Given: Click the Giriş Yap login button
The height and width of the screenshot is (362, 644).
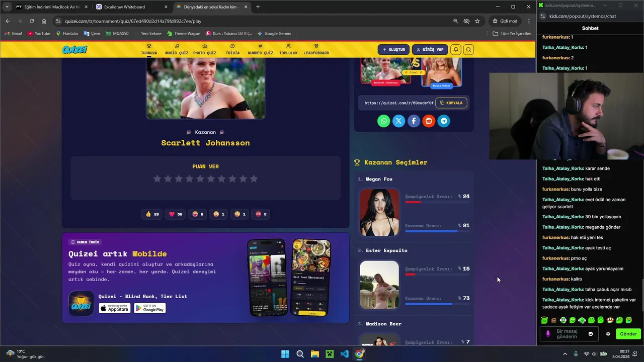Looking at the screenshot, I should (430, 50).
